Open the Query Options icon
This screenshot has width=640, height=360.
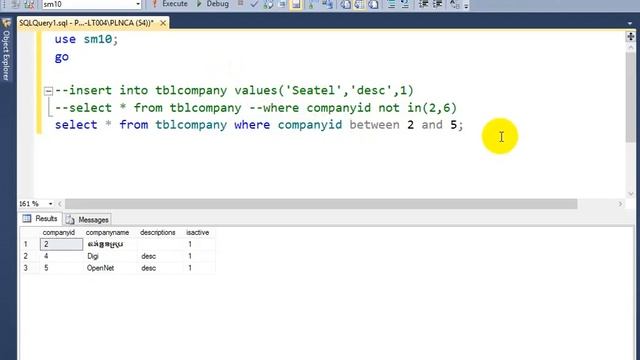click(x=282, y=4)
